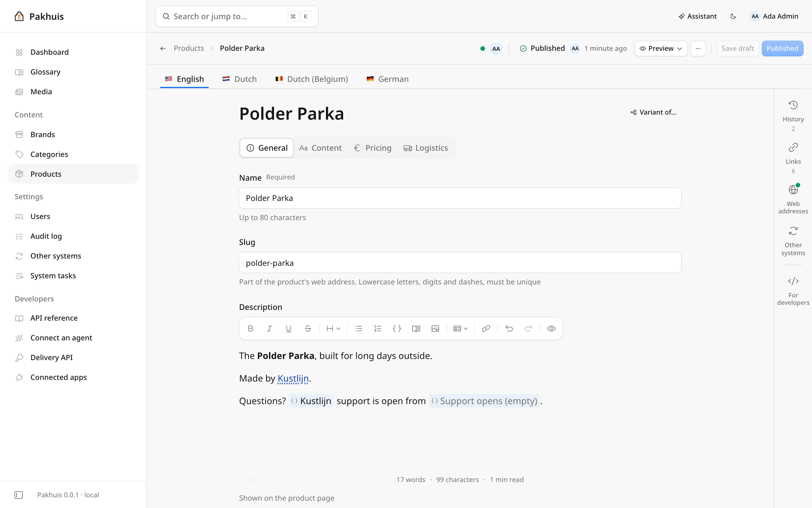
Task: Click the Variant of... button
Action: (653, 112)
